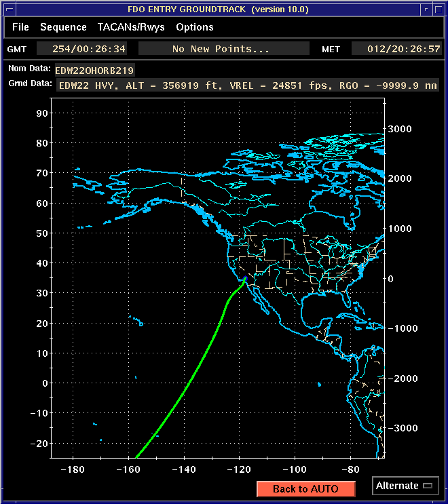The width and height of the screenshot is (448, 504).
Task: Click longitude axis label -140
Action: [x=184, y=469]
